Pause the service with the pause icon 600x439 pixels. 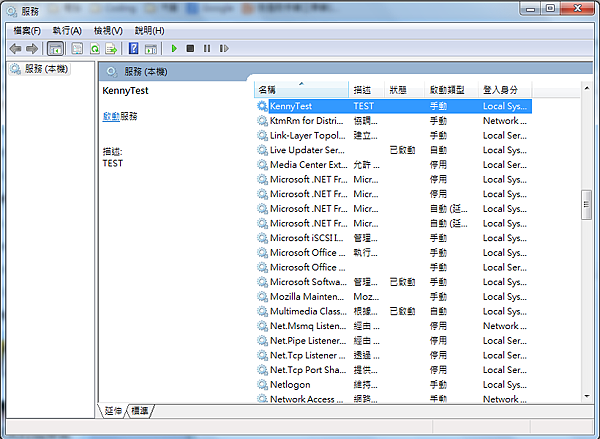pos(207,49)
